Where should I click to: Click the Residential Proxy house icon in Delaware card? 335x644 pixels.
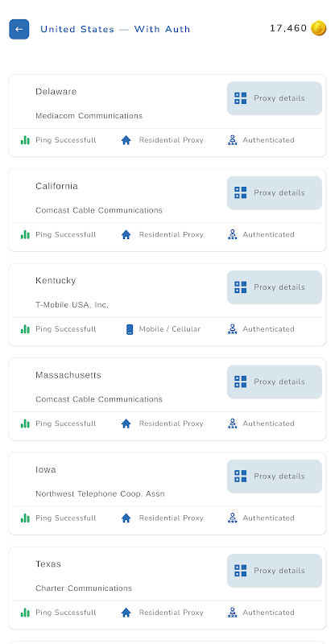[126, 140]
